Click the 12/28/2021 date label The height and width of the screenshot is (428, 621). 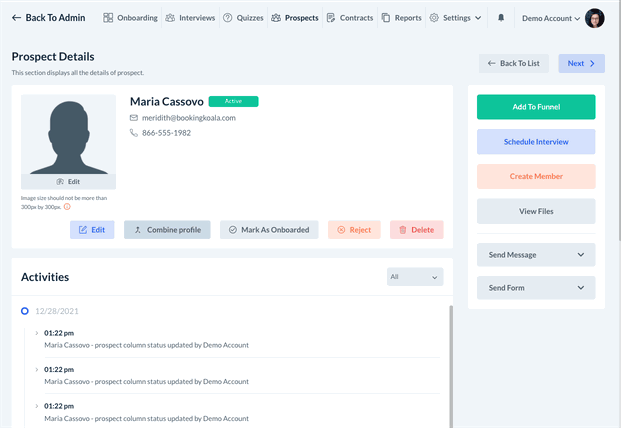[x=57, y=311]
